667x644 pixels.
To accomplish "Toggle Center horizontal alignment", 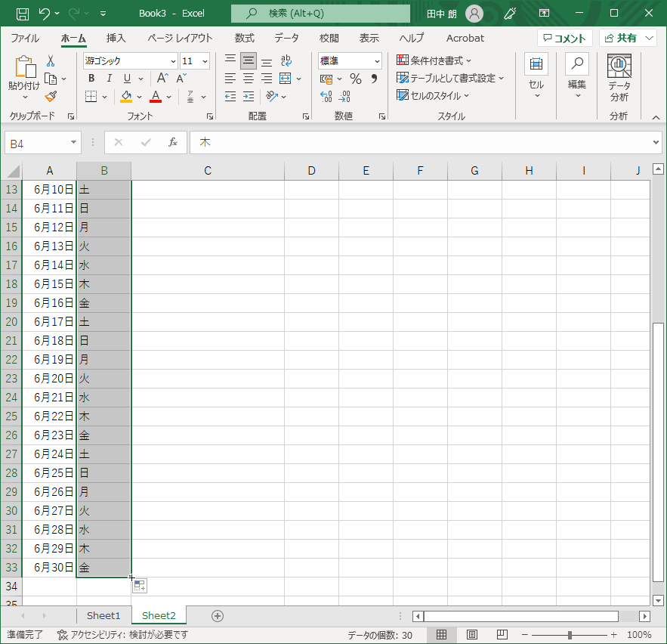I will coord(249,79).
